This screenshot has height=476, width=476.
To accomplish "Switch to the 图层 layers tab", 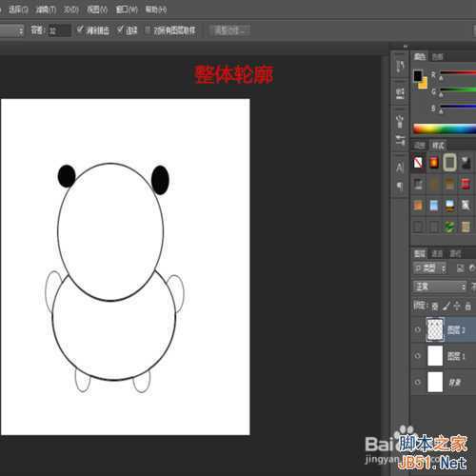I will 420,253.
